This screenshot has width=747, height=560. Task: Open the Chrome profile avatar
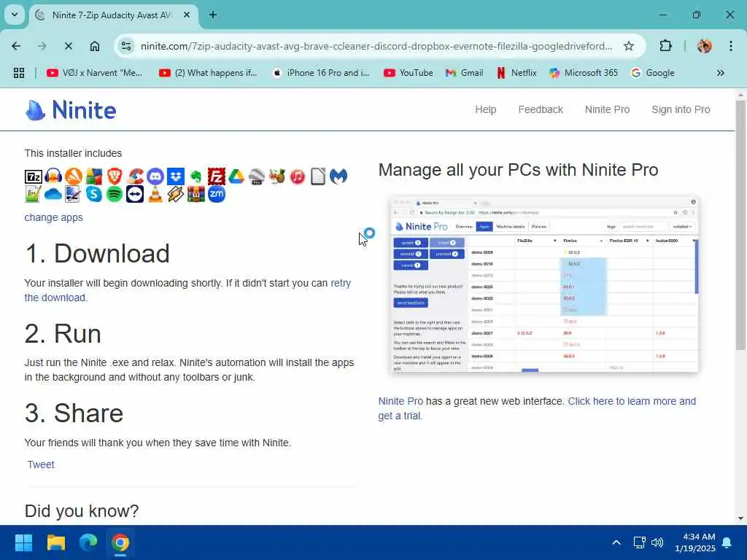point(704,46)
